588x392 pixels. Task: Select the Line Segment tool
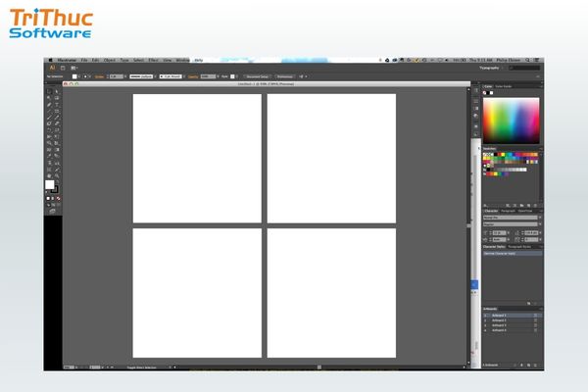49,111
